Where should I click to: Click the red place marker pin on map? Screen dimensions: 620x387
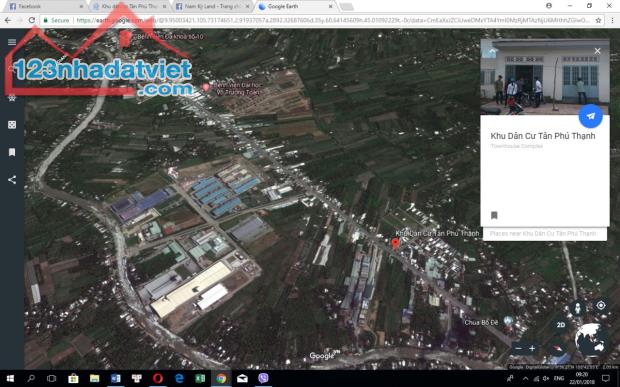tap(395, 243)
